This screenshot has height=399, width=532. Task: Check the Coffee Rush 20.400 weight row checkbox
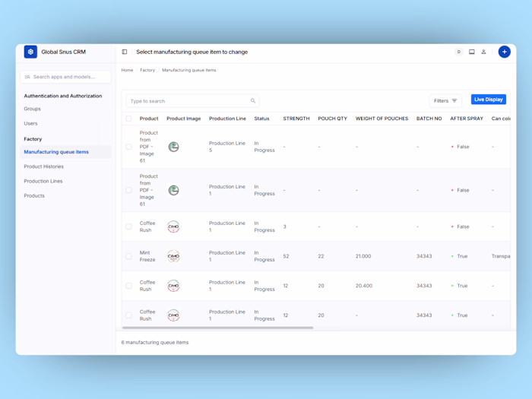pos(128,286)
